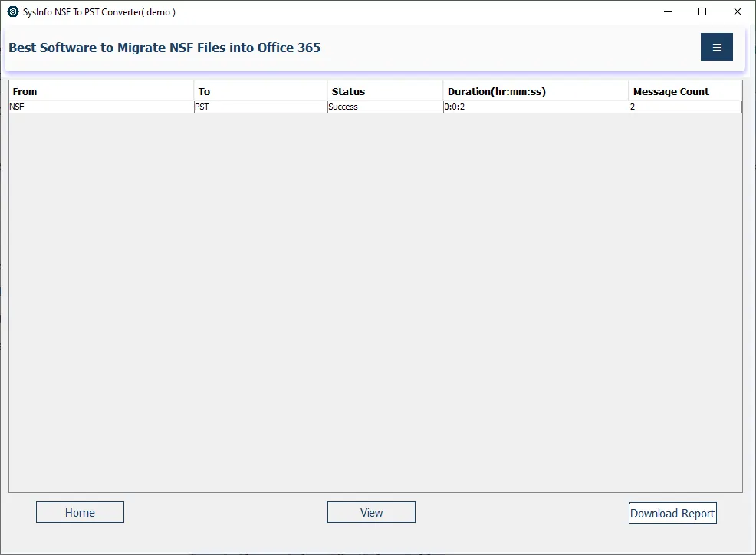Click the window title text in title bar
The width and height of the screenshot is (756, 555).
tap(99, 12)
